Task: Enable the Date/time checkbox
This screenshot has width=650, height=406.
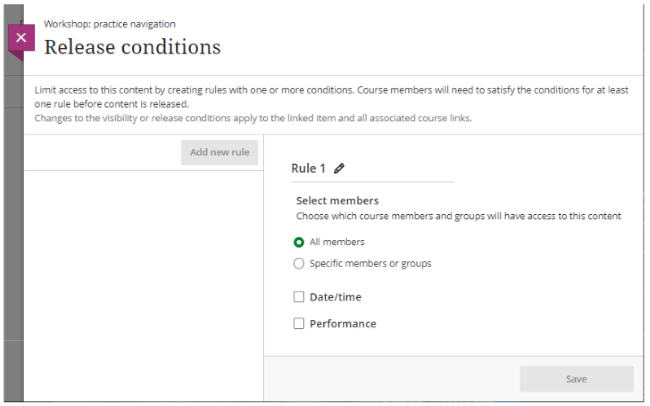Action: point(298,297)
